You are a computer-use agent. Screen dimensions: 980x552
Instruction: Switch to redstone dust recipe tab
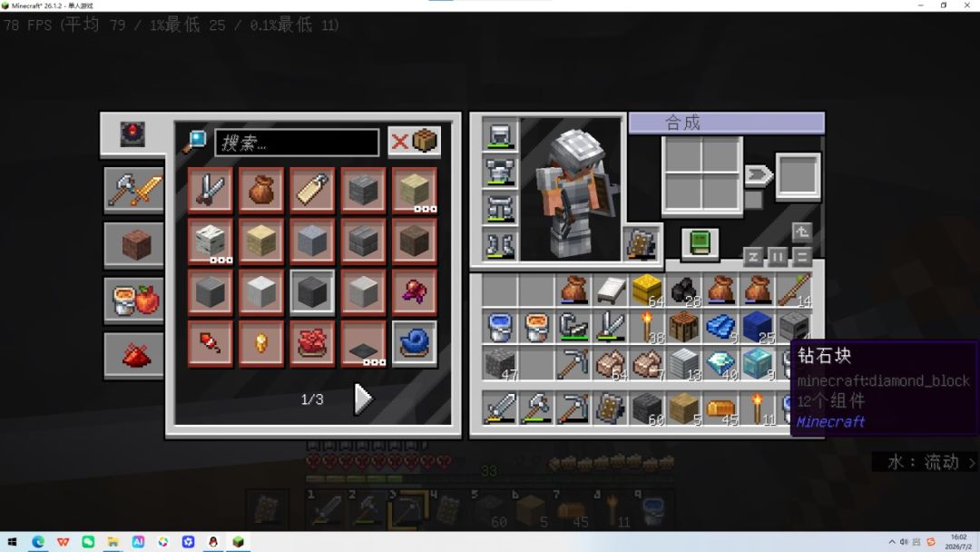(133, 355)
